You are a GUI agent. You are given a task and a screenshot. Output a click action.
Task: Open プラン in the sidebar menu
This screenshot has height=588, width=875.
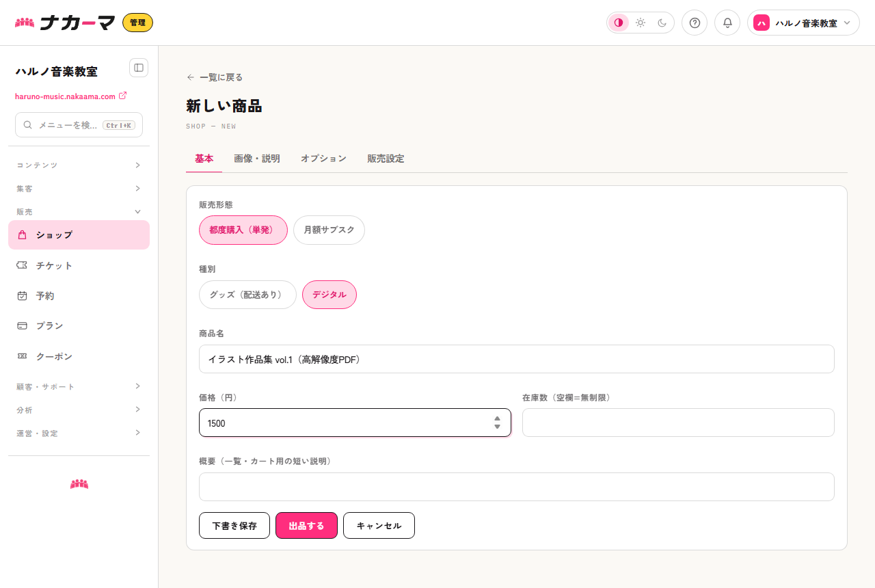[x=79, y=325]
